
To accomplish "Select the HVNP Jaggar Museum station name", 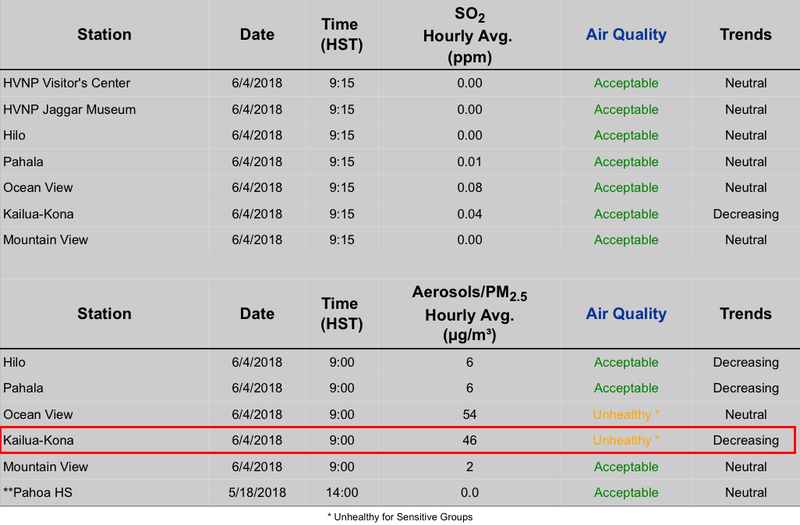I will coord(69,109).
